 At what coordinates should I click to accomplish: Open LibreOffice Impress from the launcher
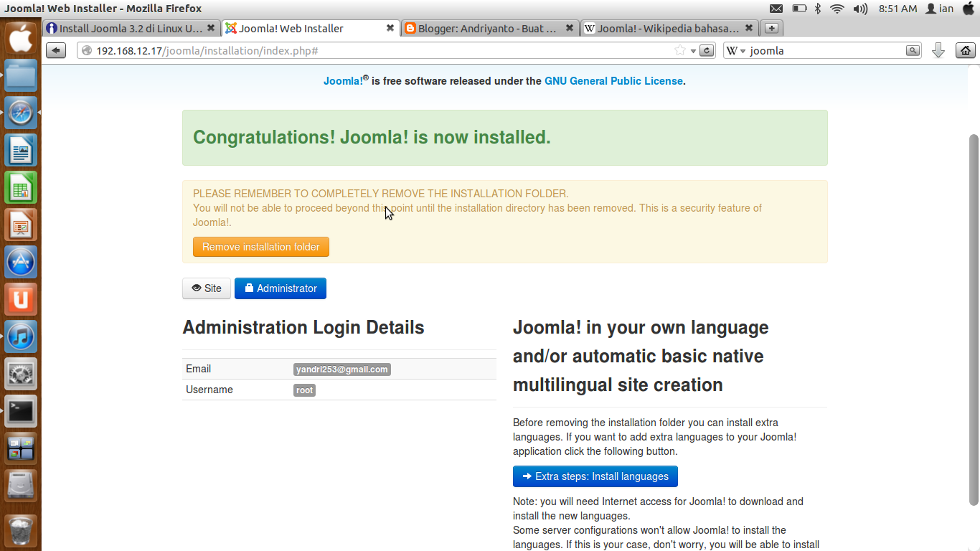pos(21,225)
